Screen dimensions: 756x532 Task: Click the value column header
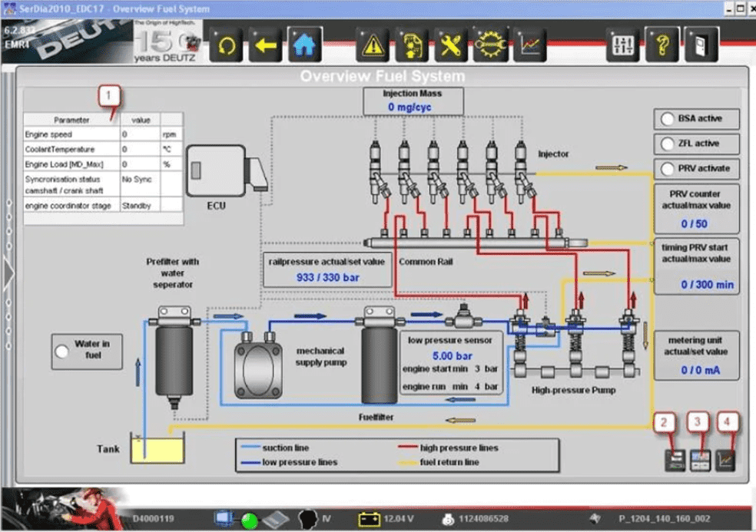(141, 120)
